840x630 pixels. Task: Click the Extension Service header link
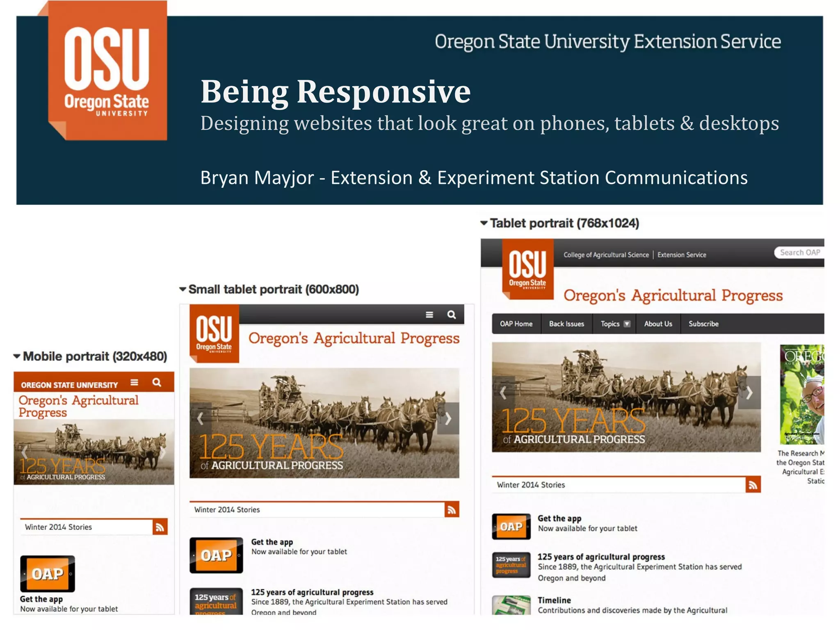682,255
